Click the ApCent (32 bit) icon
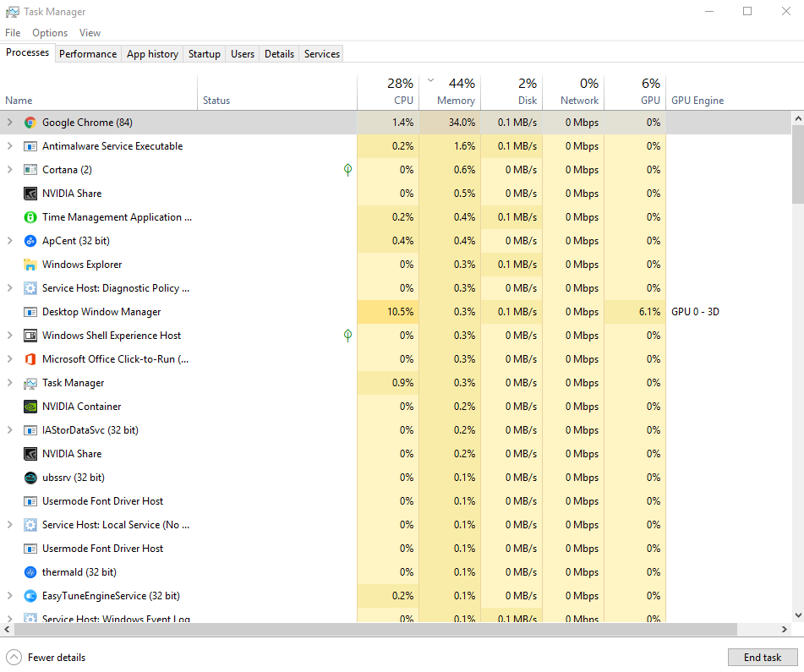 click(x=30, y=241)
